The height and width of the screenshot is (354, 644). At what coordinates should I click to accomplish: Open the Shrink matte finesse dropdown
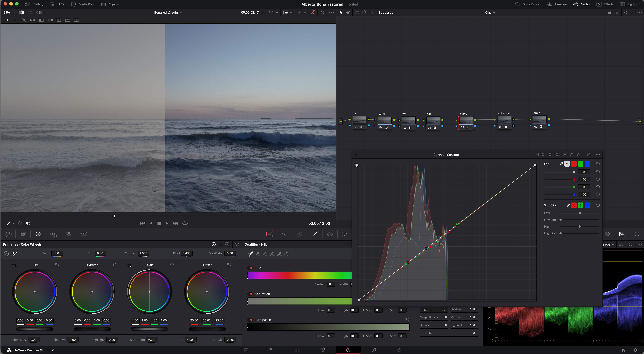(433, 310)
